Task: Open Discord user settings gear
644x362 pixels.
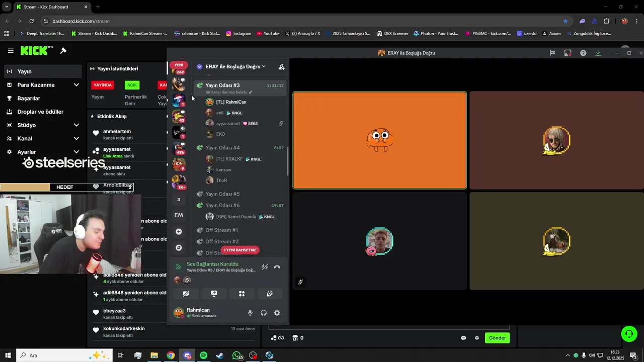Action: tap(277, 313)
